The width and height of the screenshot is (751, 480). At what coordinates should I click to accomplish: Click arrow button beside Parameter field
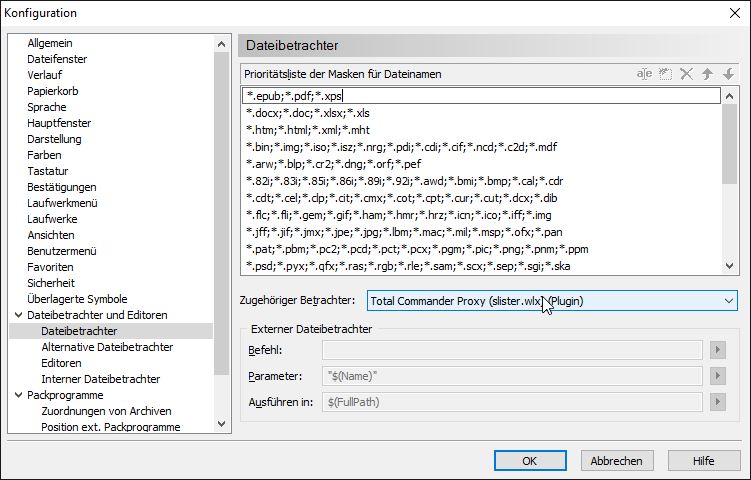tap(717, 376)
